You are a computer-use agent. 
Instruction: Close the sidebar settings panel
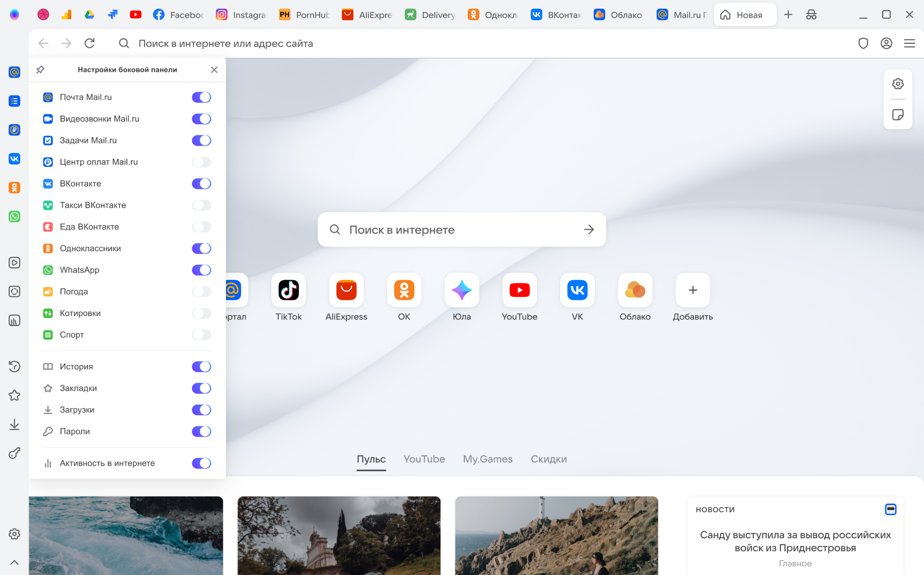pos(214,69)
